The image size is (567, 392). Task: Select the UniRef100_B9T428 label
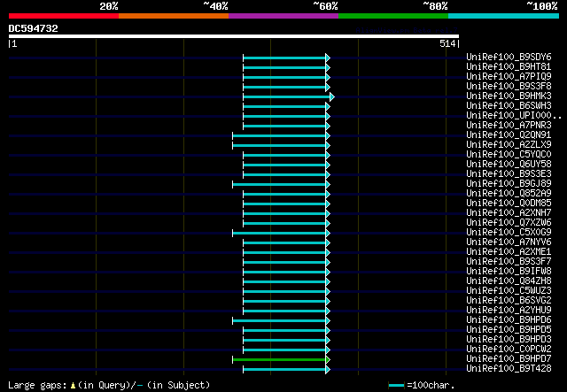(x=509, y=369)
